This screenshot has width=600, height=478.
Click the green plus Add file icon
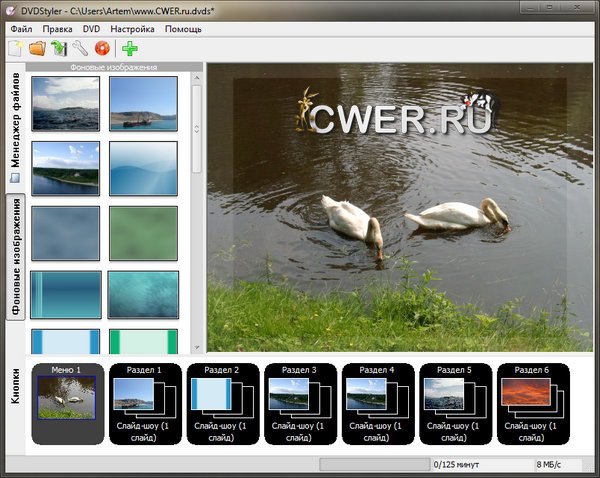(130, 48)
